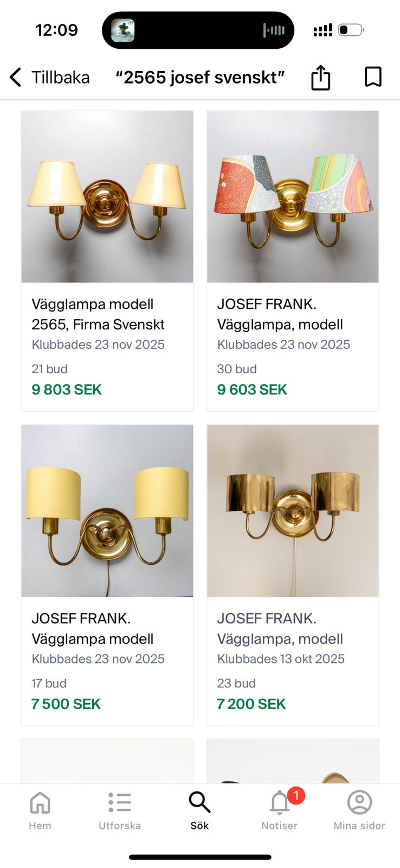Image resolution: width=400 pixels, height=868 pixels.
Task: Open the cream-shaded wall lamp photo
Action: click(107, 196)
